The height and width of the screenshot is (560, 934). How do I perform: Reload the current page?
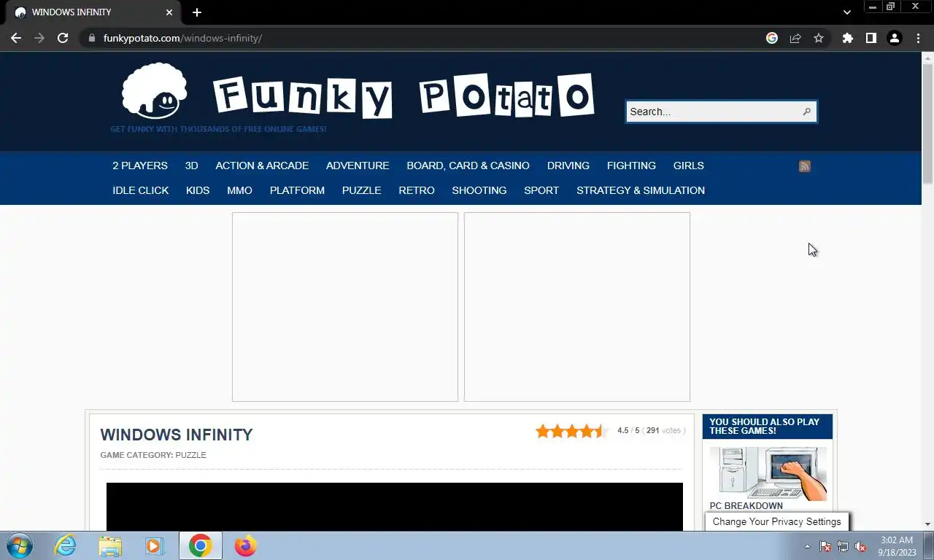(63, 38)
